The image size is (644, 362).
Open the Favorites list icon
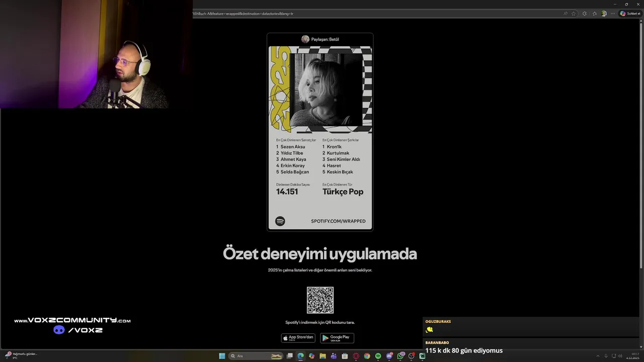tap(595, 14)
